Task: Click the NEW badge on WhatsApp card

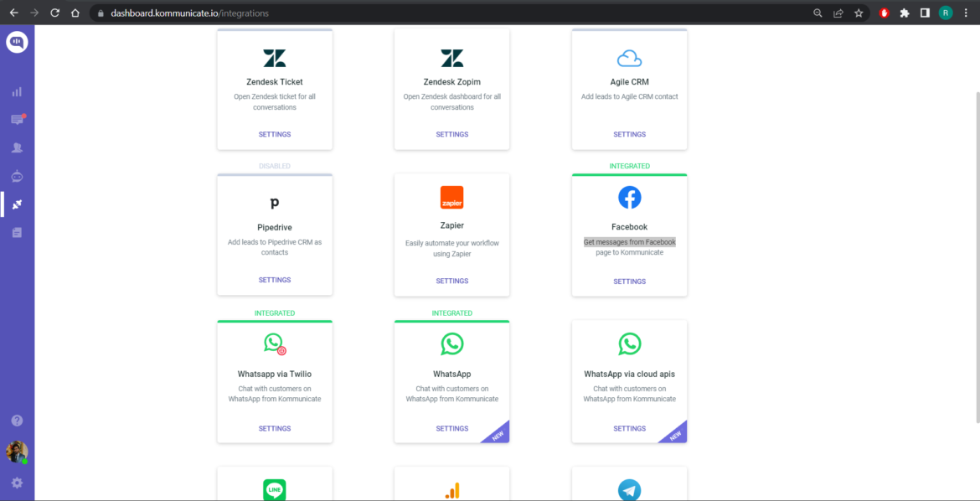Action: click(500, 434)
